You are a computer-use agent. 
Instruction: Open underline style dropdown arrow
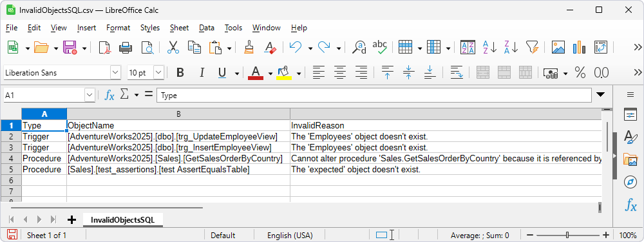click(x=237, y=74)
